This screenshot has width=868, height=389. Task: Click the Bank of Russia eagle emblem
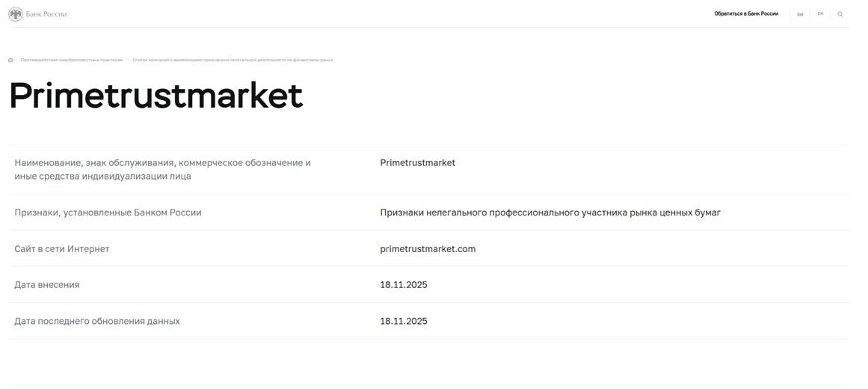pyautogui.click(x=15, y=13)
